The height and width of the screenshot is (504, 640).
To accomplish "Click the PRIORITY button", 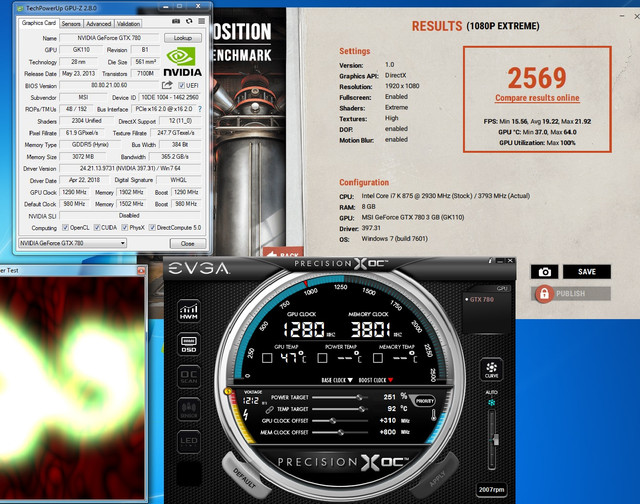I will coord(424,401).
